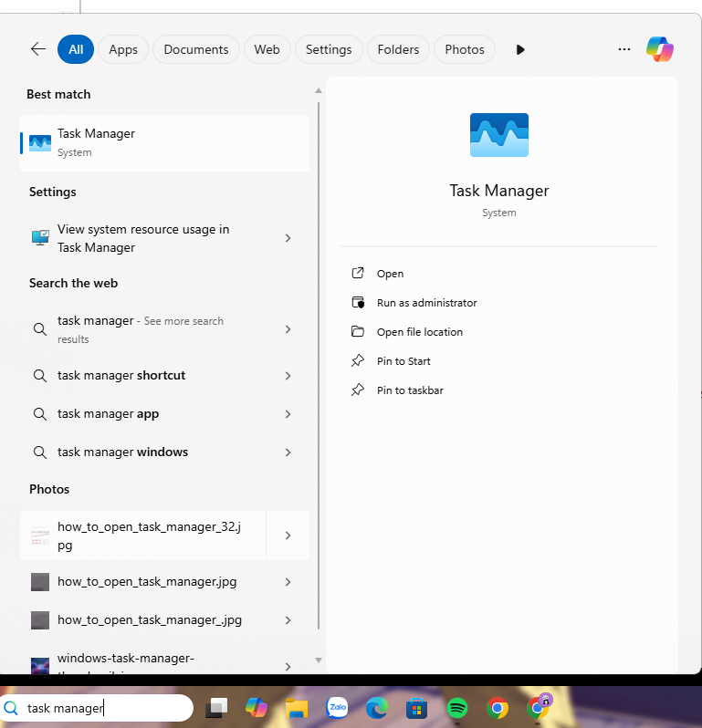The height and width of the screenshot is (728, 702).
Task: Choose Pin to Start
Action: 403,361
